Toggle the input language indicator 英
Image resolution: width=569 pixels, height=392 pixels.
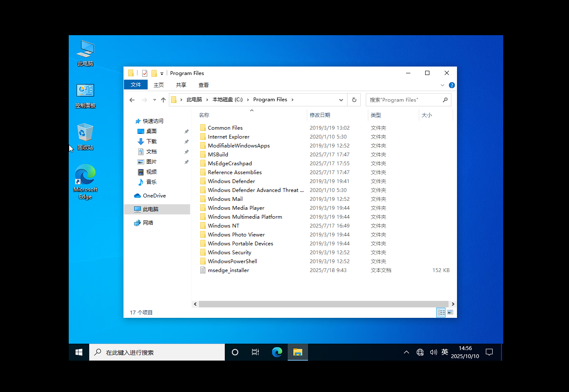pyautogui.click(x=445, y=352)
